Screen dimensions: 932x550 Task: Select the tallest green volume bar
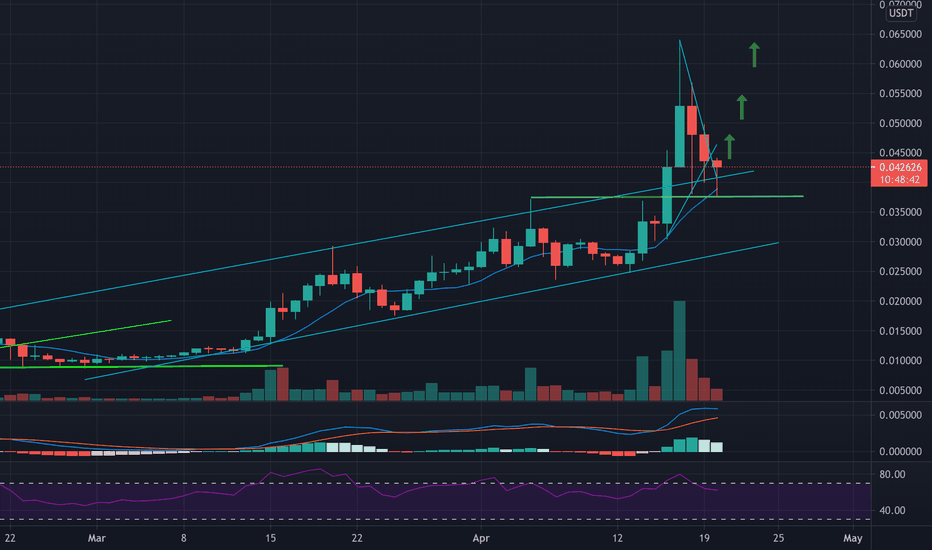pyautogui.click(x=679, y=351)
